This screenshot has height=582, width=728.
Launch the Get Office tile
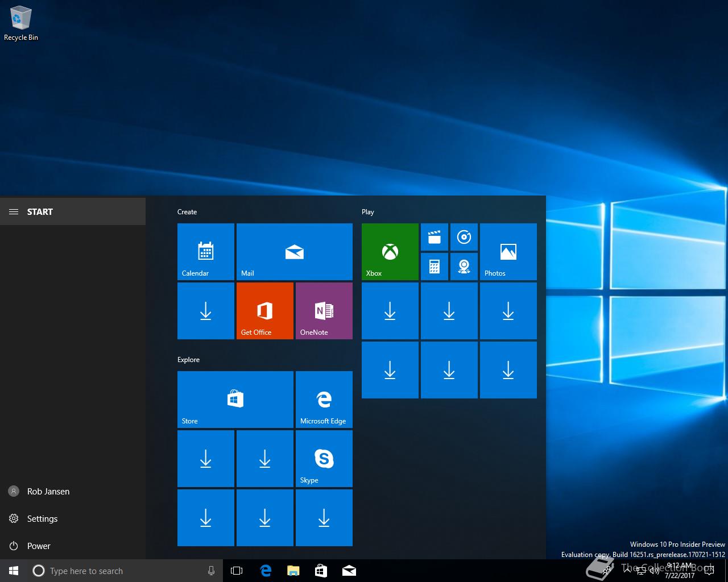click(x=265, y=311)
